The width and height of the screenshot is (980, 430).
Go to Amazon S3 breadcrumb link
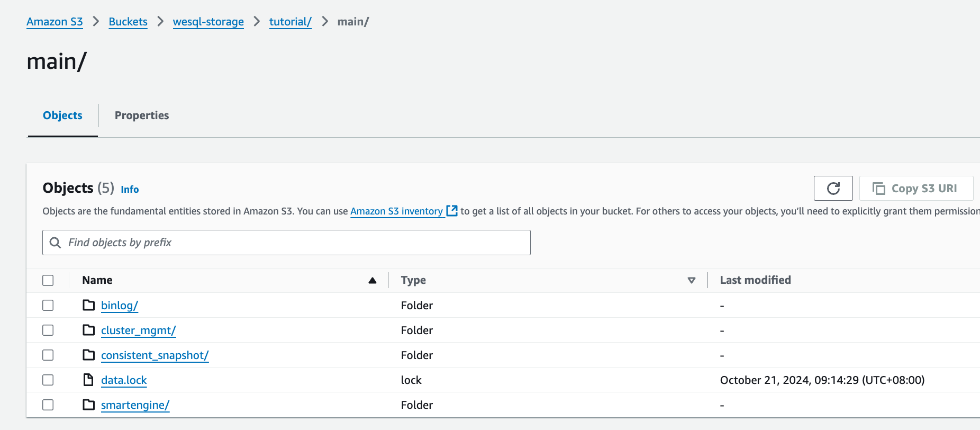pos(55,22)
